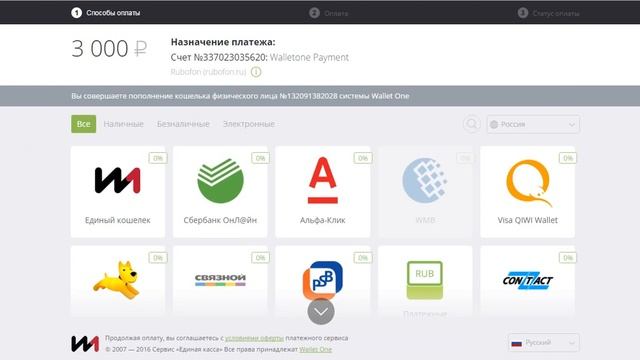Click the Альфа-Клик label text
640x360 pixels.
(322, 220)
